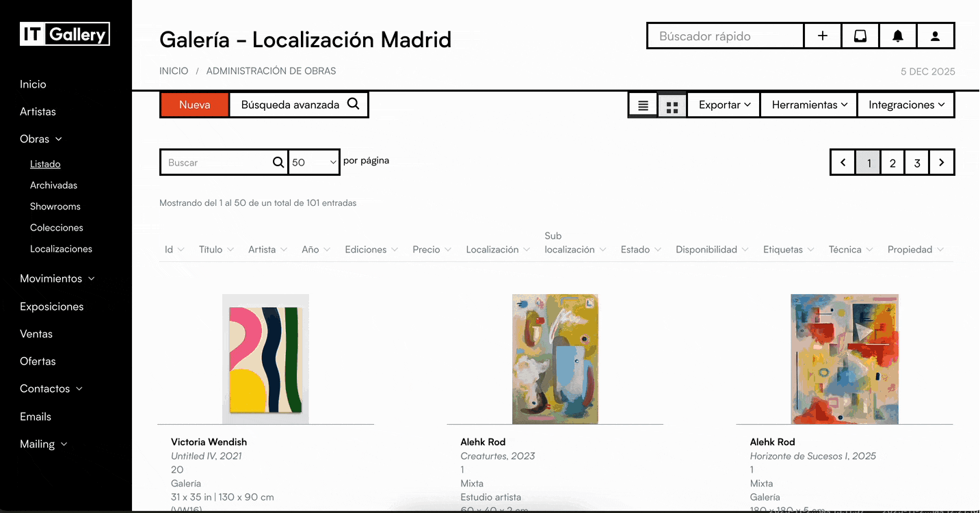Open notifications bell icon

click(898, 36)
